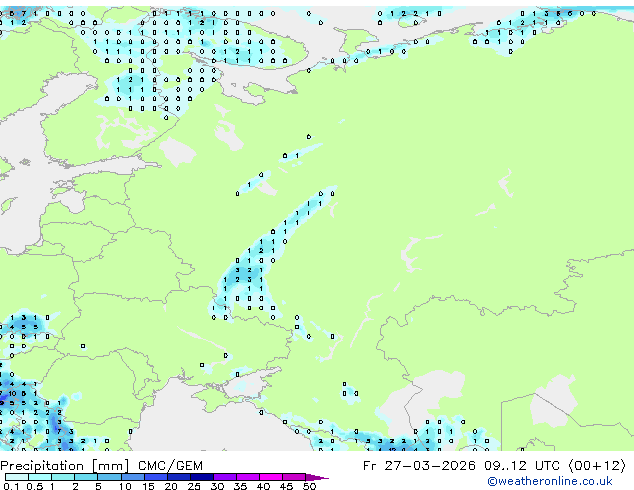Viewport: 634px width, 490px height.
Task: Pick the 35–40 mm legend swatch
Action: [x=248, y=477]
